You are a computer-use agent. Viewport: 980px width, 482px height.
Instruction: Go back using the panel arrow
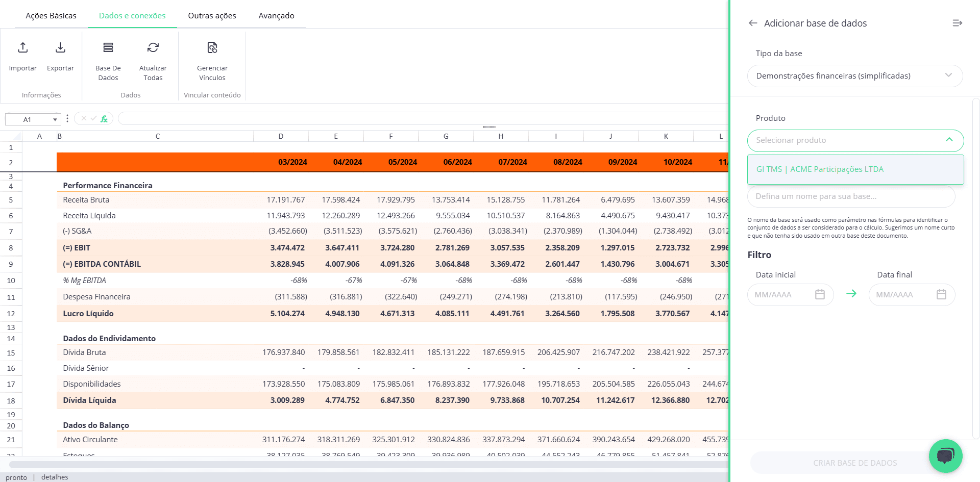[753, 23]
